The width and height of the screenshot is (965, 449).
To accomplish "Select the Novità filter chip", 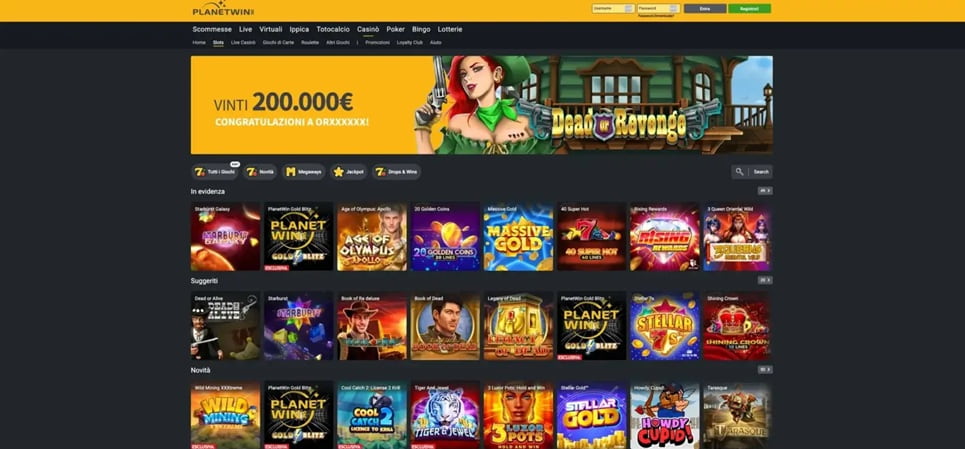I will click(x=260, y=172).
